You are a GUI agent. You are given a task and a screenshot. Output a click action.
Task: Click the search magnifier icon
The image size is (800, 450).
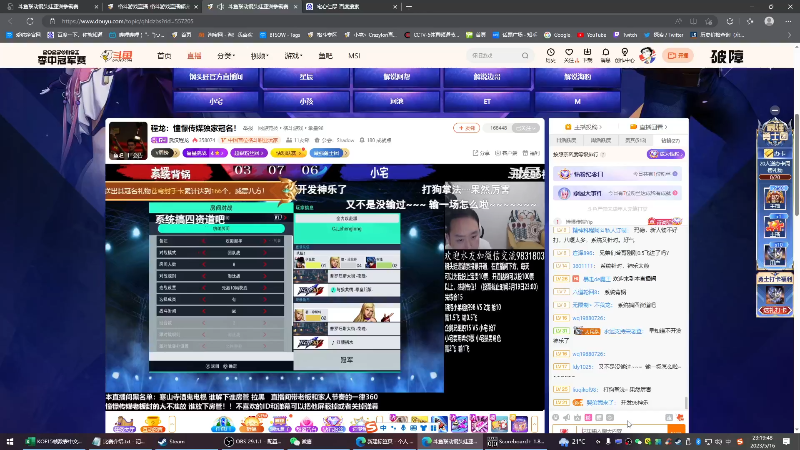click(525, 56)
